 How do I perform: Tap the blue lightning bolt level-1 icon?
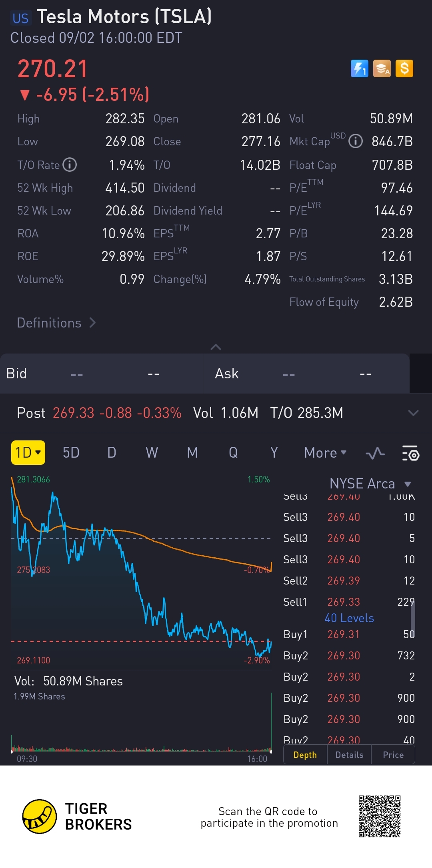(359, 68)
